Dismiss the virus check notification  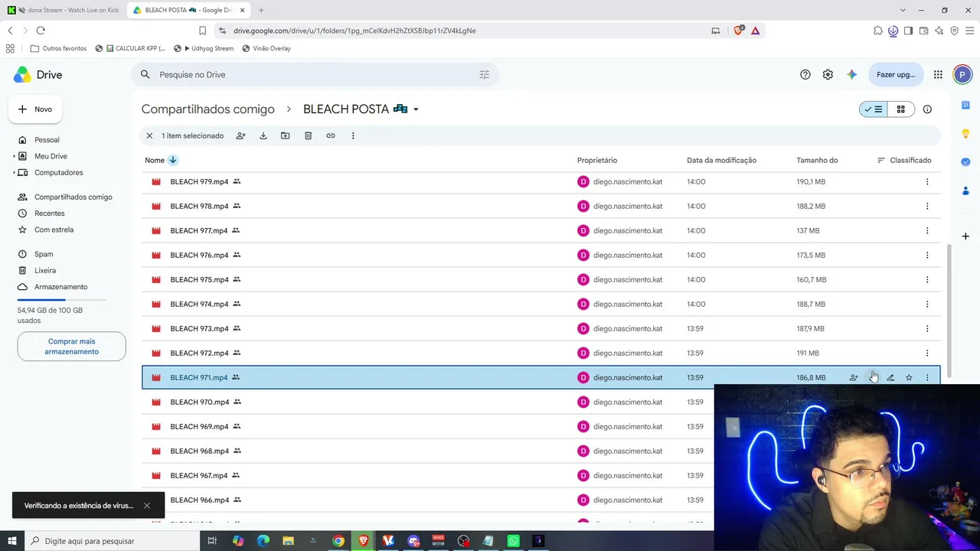click(x=147, y=506)
